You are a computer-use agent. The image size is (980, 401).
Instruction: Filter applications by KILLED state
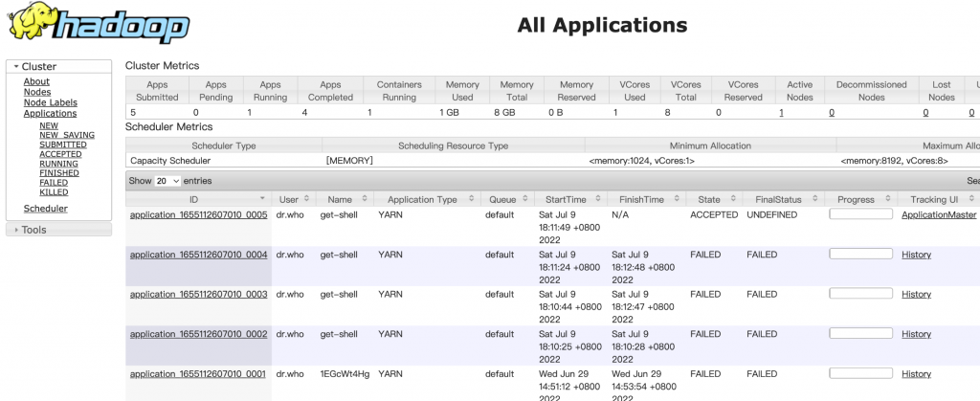click(x=54, y=192)
